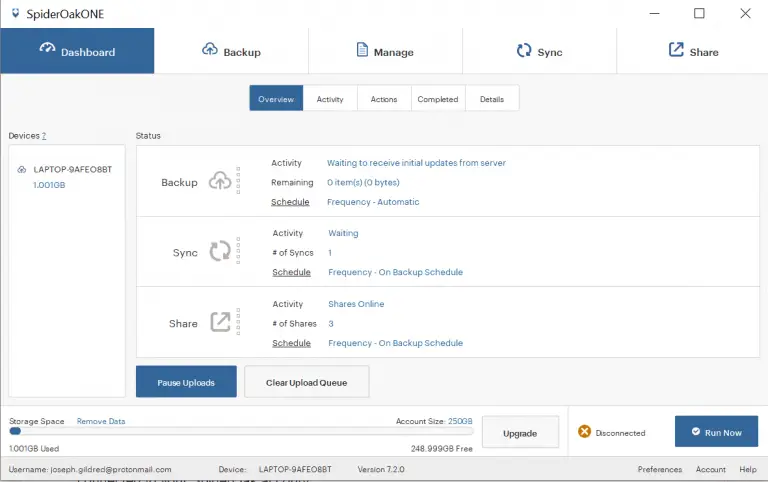Image resolution: width=768 pixels, height=482 pixels.
Task: Click the Version 7.2.0 text
Action: 381,469
